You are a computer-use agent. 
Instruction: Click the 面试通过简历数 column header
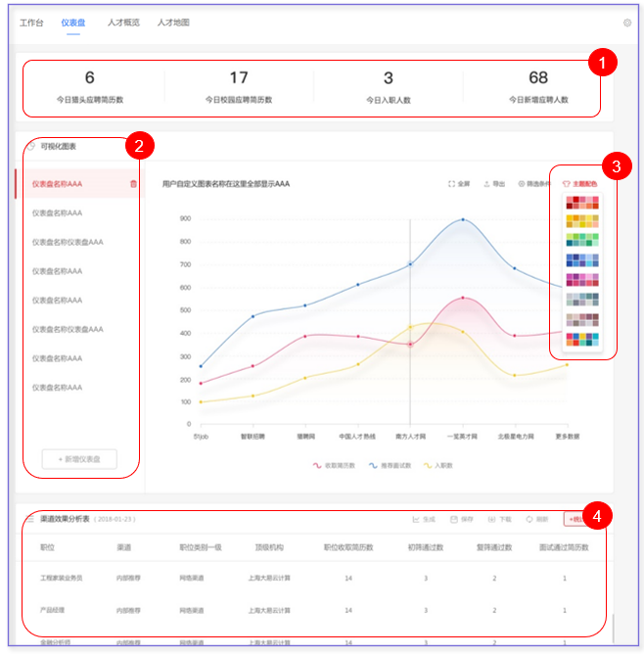point(564,547)
